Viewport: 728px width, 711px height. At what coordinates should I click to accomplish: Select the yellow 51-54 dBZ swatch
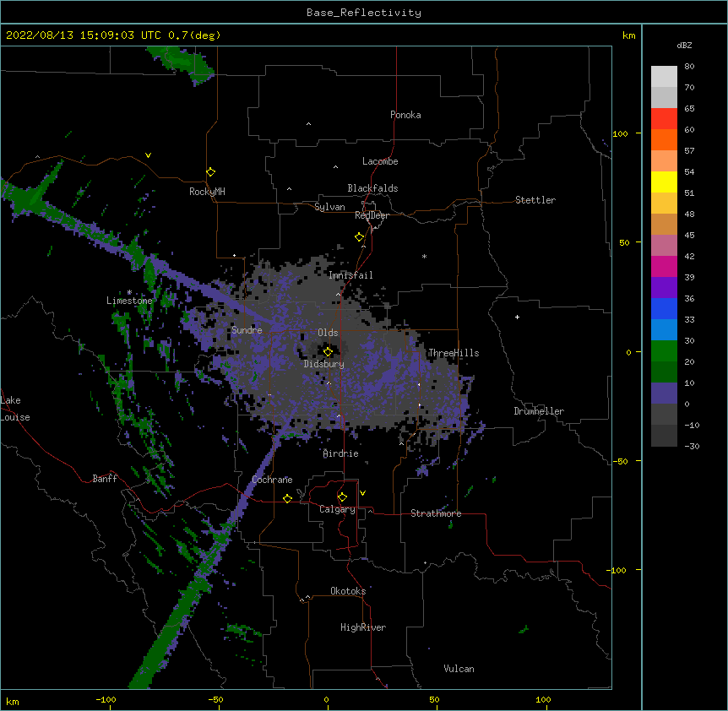[664, 182]
